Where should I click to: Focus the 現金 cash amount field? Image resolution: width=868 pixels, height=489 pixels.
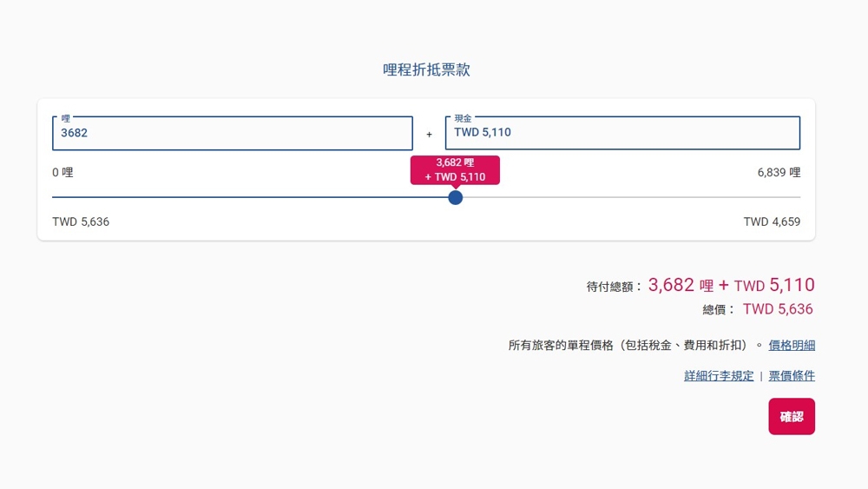(622, 133)
